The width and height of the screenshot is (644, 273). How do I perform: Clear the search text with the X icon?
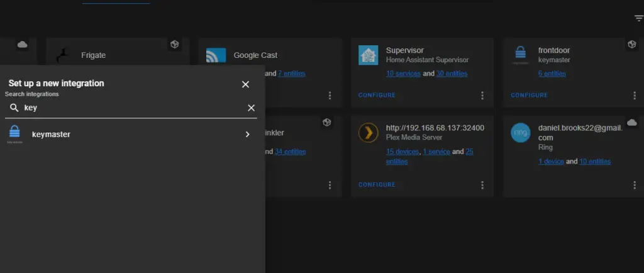tap(251, 108)
